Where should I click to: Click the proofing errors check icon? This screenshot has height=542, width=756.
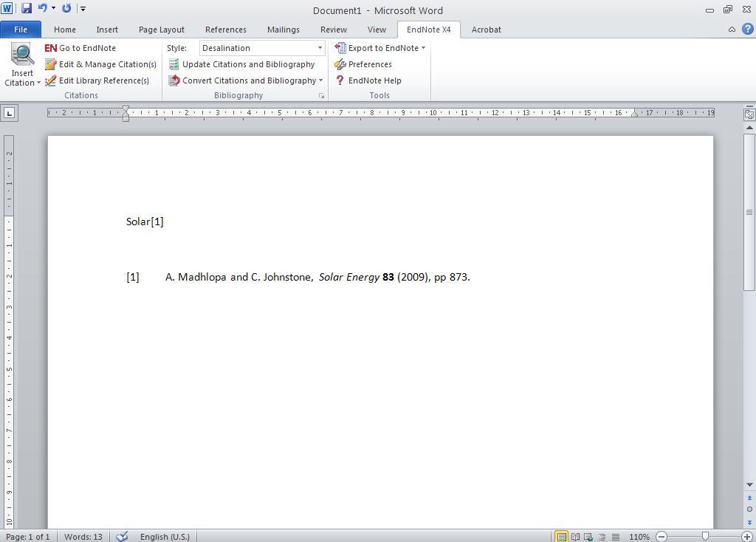tap(123, 536)
